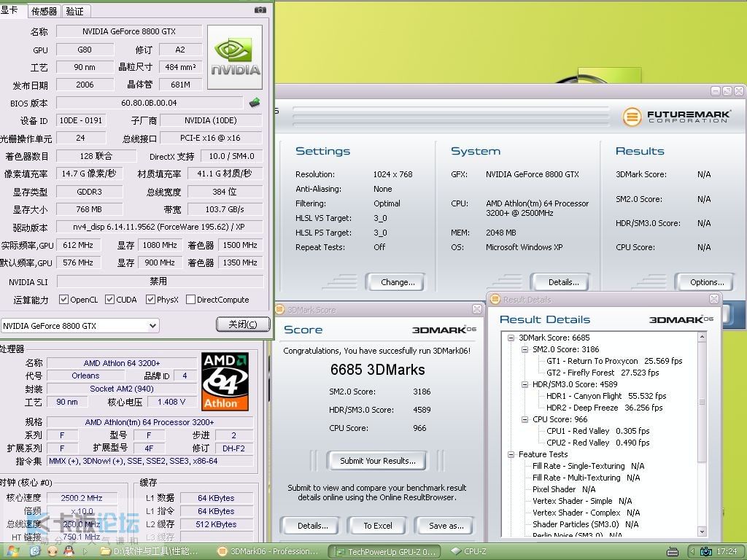Click scroll down arrow in Result Details list
Screen dimensions: 747x560
click(x=702, y=531)
